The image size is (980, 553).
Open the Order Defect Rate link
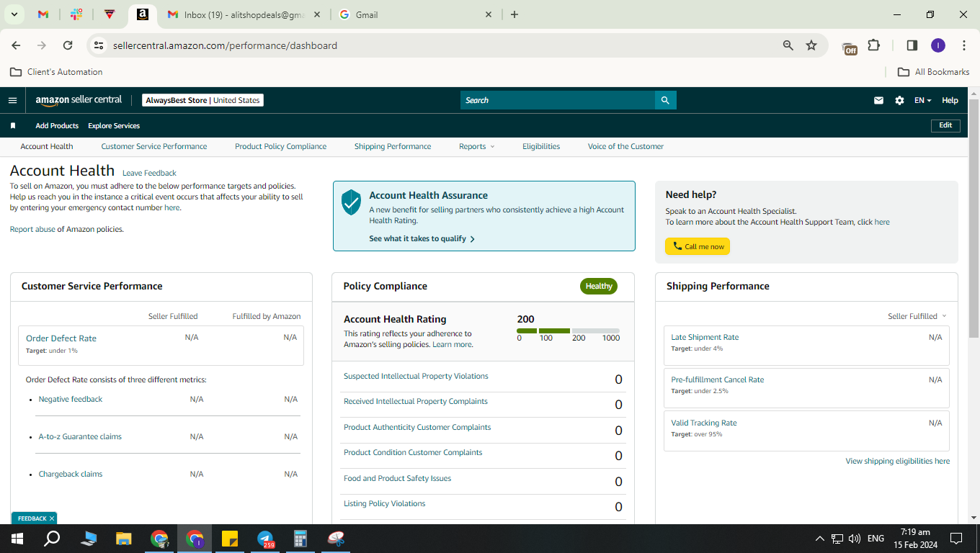(x=61, y=338)
